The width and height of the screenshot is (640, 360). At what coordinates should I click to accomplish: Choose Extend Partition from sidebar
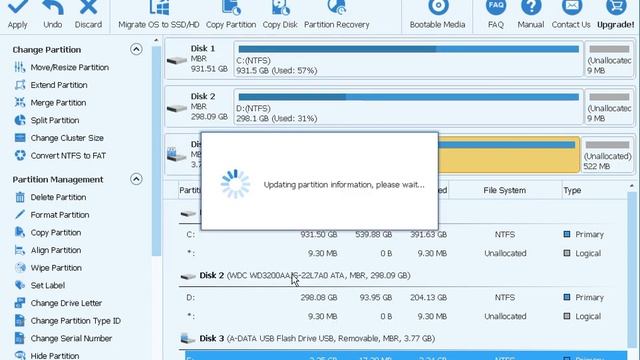click(51, 85)
